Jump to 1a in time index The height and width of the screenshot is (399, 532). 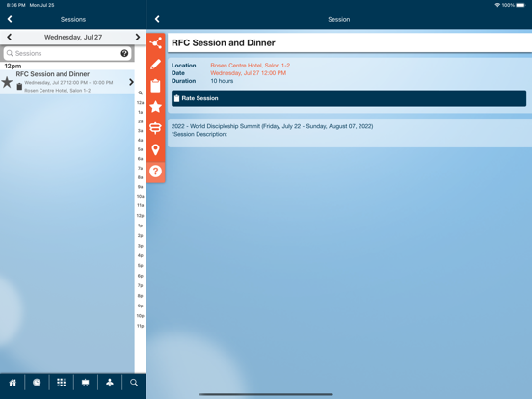point(140,112)
